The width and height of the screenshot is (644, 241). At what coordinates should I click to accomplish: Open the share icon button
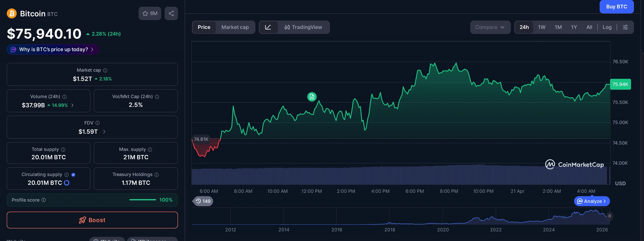171,13
